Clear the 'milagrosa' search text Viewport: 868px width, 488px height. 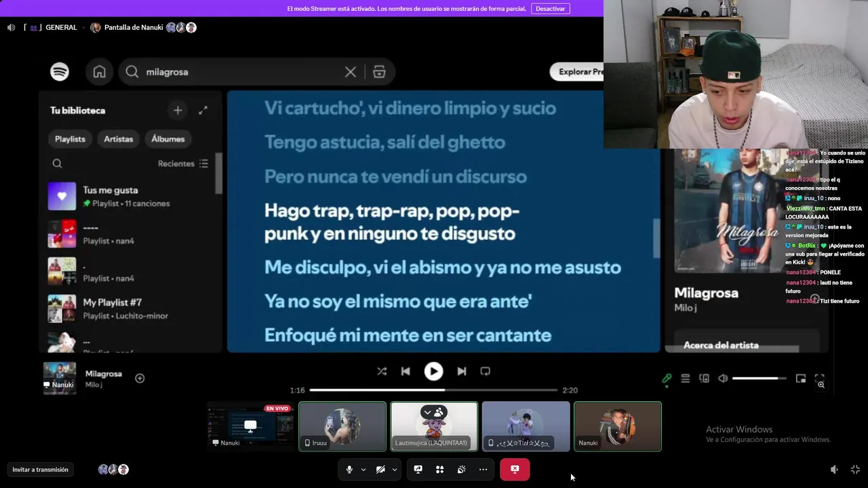[x=351, y=72]
